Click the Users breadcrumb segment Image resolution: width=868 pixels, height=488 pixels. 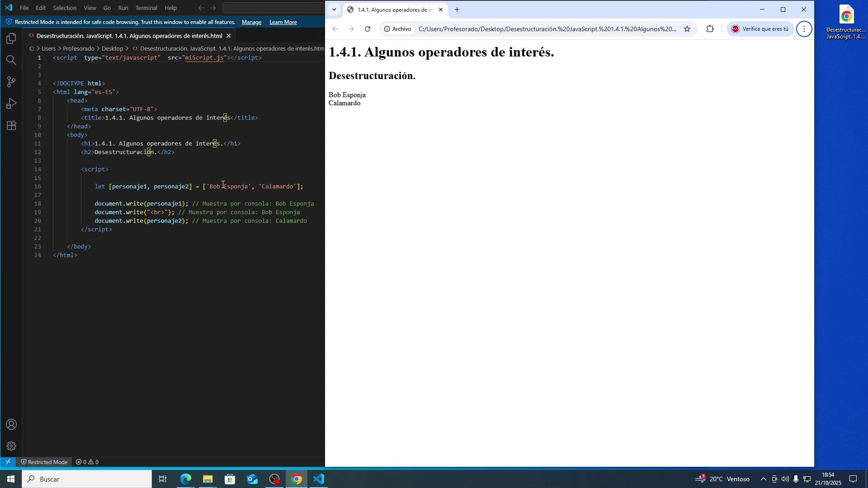tap(48, 48)
